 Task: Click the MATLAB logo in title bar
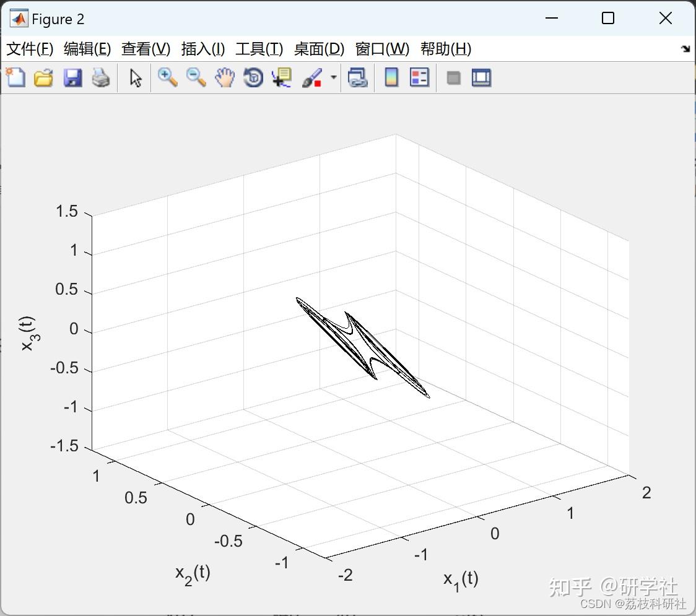[x=19, y=19]
